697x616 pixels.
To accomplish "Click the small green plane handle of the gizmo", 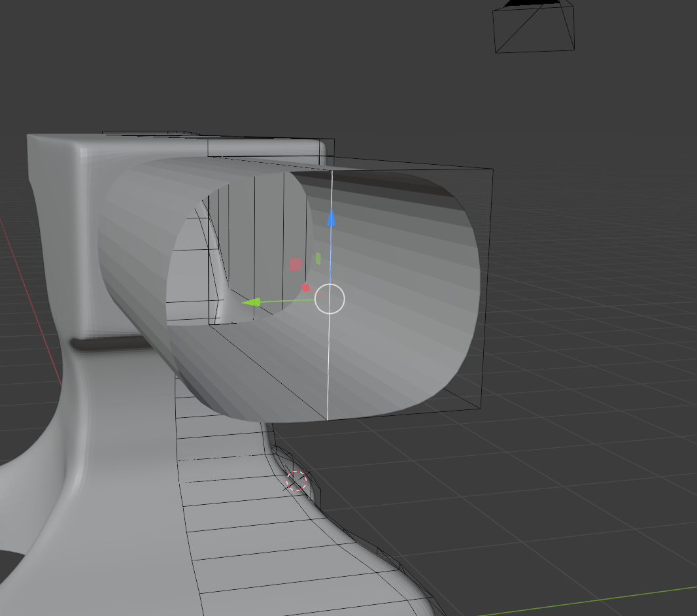I will [318, 258].
